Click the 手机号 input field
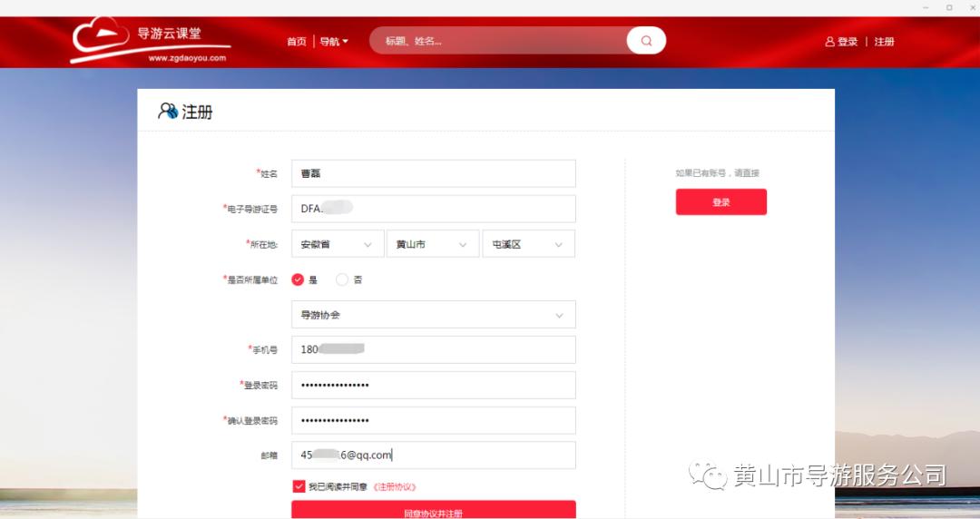 tap(433, 349)
